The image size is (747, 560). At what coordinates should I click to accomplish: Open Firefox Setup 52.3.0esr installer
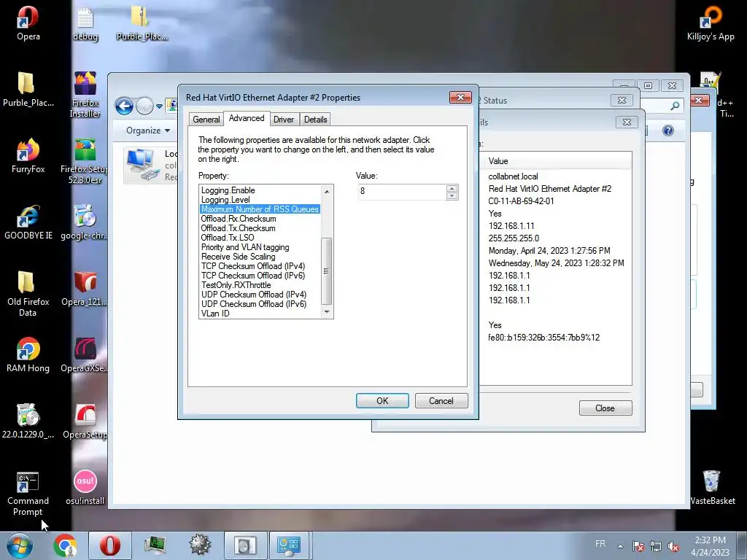(x=85, y=160)
